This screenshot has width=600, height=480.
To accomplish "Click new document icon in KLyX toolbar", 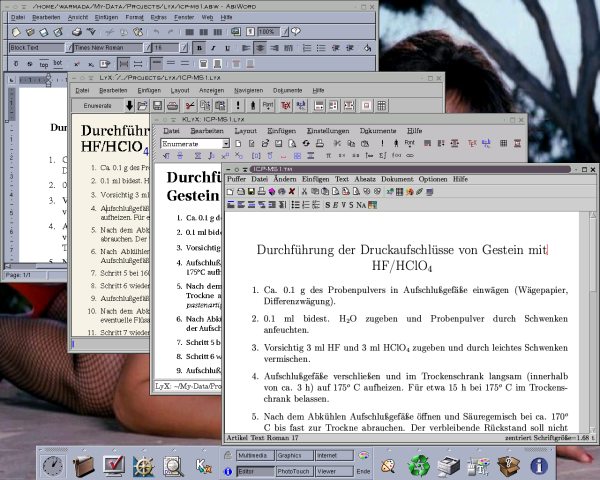I will coord(238,144).
